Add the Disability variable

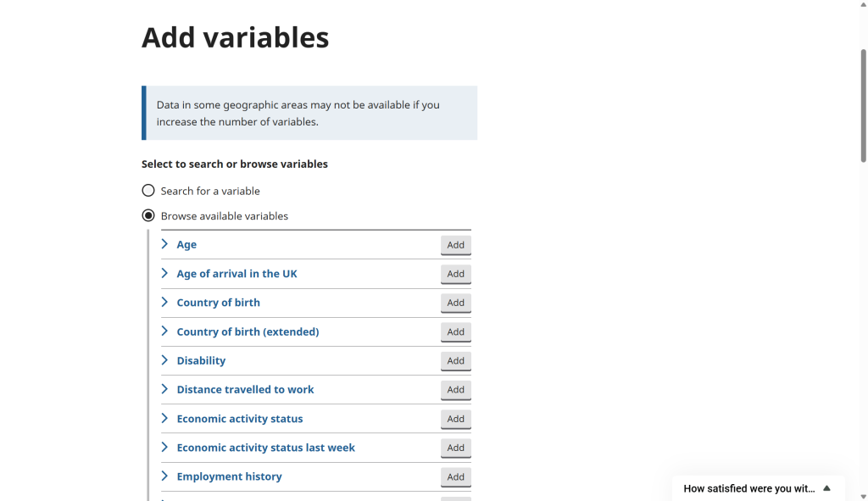pos(455,361)
